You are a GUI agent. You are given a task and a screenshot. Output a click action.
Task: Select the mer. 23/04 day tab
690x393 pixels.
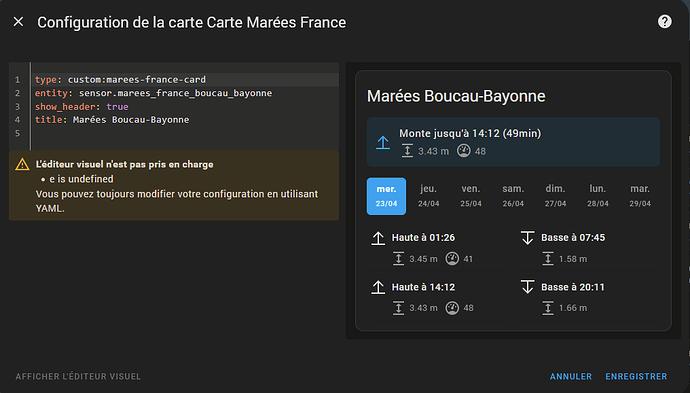tap(386, 196)
